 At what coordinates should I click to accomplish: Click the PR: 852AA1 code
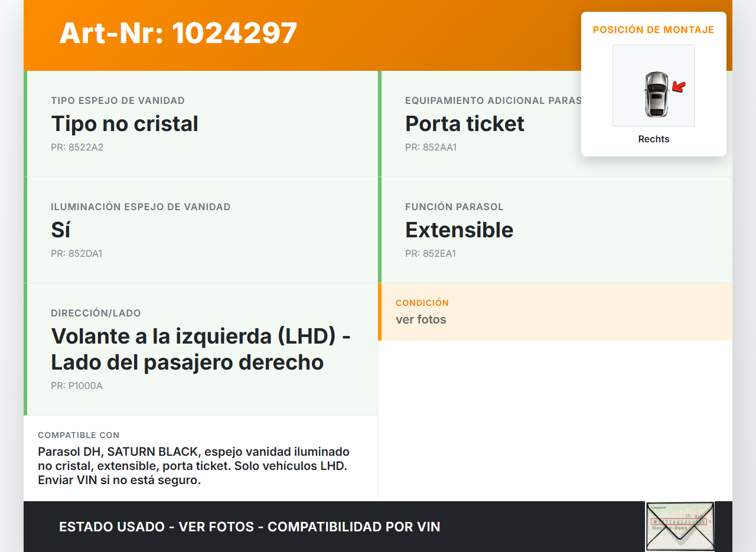coord(431,147)
